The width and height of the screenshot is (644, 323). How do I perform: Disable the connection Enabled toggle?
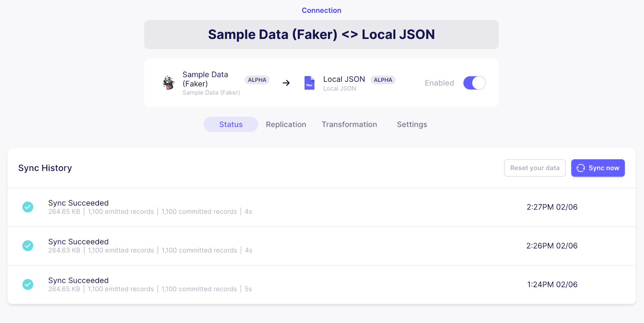(x=474, y=83)
